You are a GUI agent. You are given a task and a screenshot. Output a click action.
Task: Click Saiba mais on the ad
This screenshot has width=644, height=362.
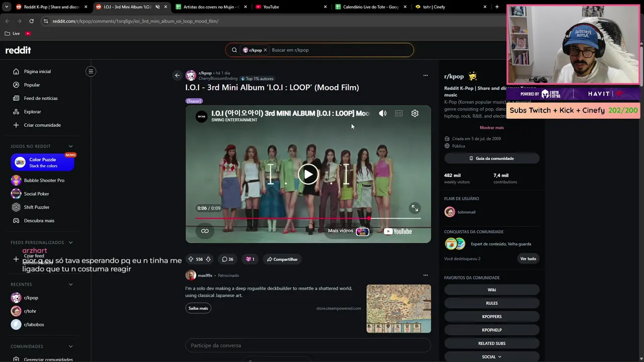click(198, 308)
